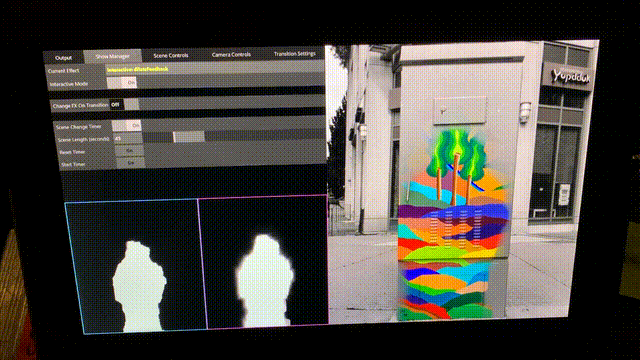Click the Start Timer Go button

point(131,162)
